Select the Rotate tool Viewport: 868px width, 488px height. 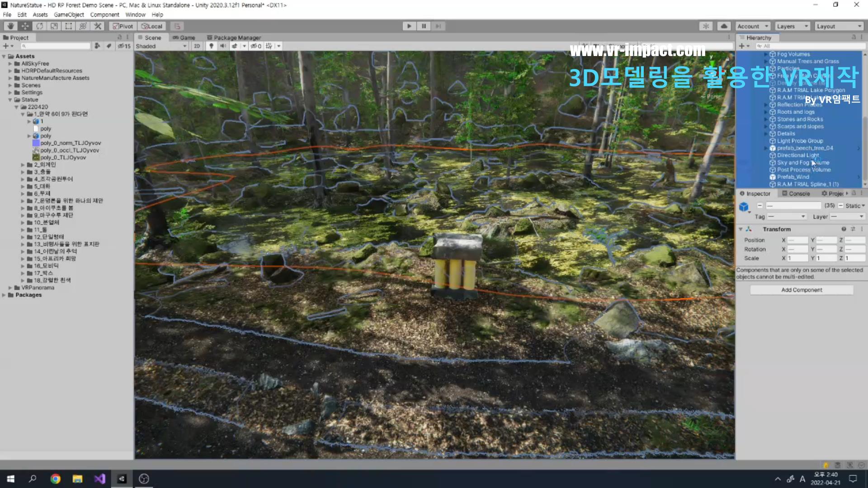[x=39, y=26]
